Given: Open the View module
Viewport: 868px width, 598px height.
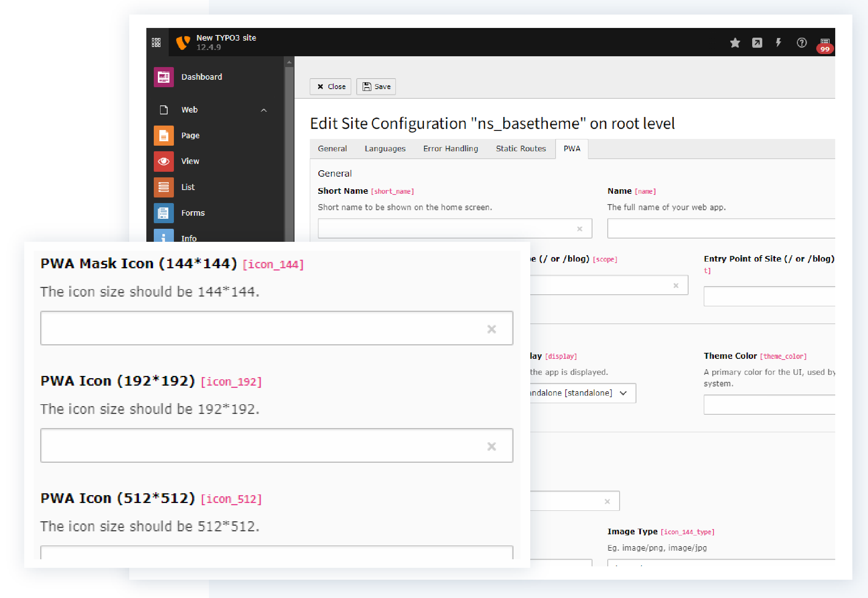Looking at the screenshot, I should coord(190,161).
